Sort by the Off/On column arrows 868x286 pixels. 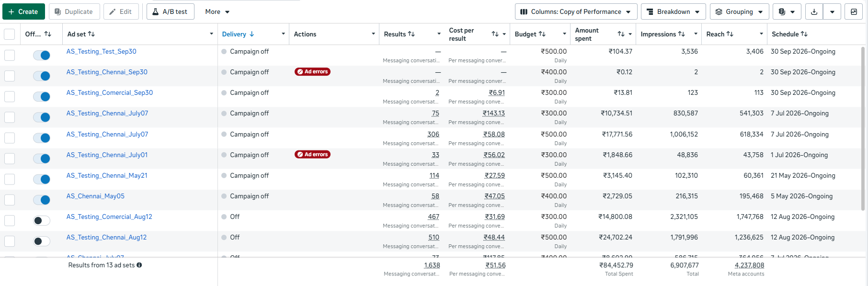[x=47, y=34]
